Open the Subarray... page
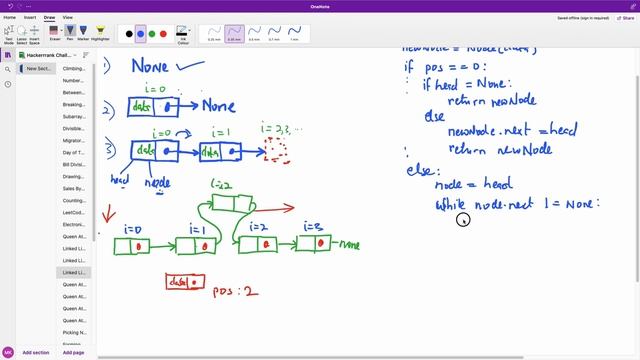Image resolution: width=640 pixels, height=360 pixels. click(x=74, y=117)
